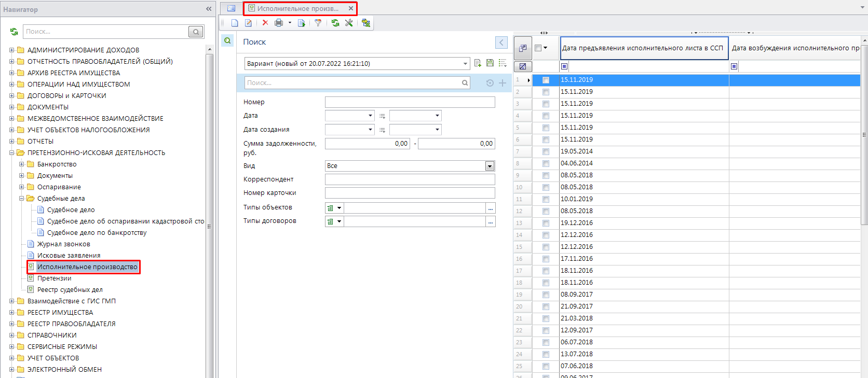Tick checkbox in row 14
The width and height of the screenshot is (868, 378).
point(546,235)
